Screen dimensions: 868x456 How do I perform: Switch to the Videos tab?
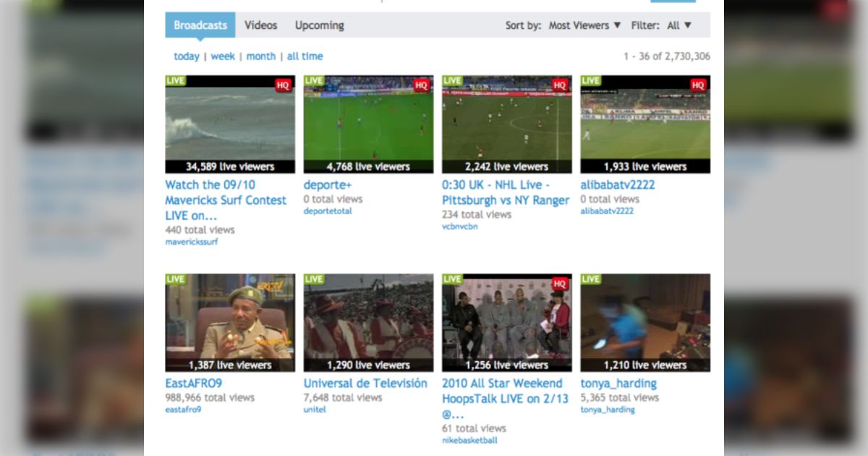click(260, 25)
